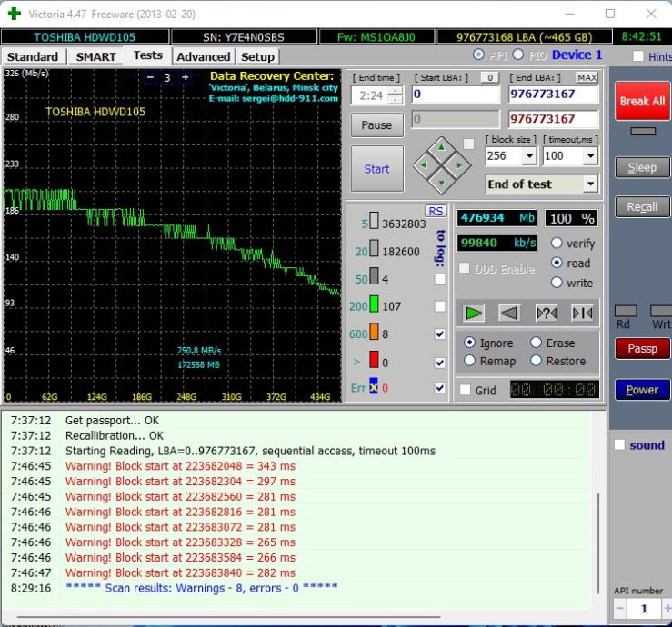Open the Advanced tab
Image resolution: width=672 pixels, height=627 pixels.
(x=203, y=56)
